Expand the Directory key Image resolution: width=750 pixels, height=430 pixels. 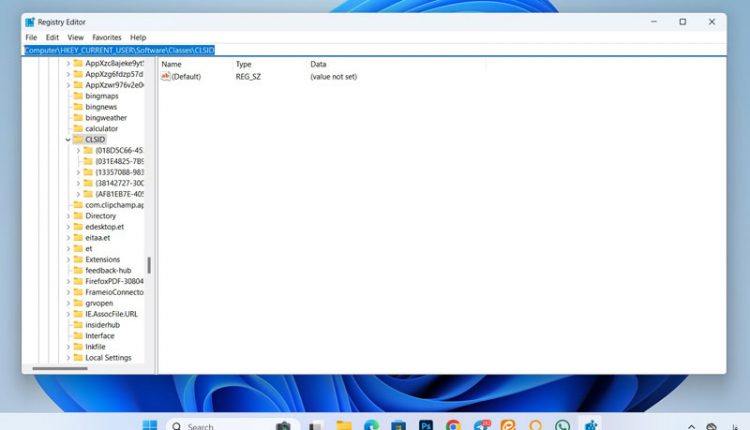coord(68,216)
